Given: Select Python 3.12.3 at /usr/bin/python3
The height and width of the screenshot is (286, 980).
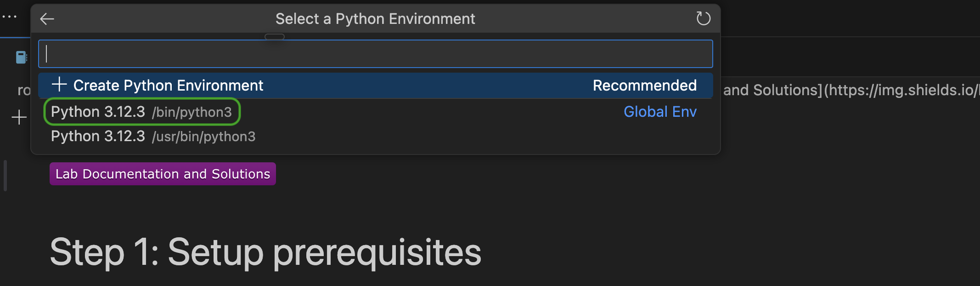Looking at the screenshot, I should coord(98,137).
